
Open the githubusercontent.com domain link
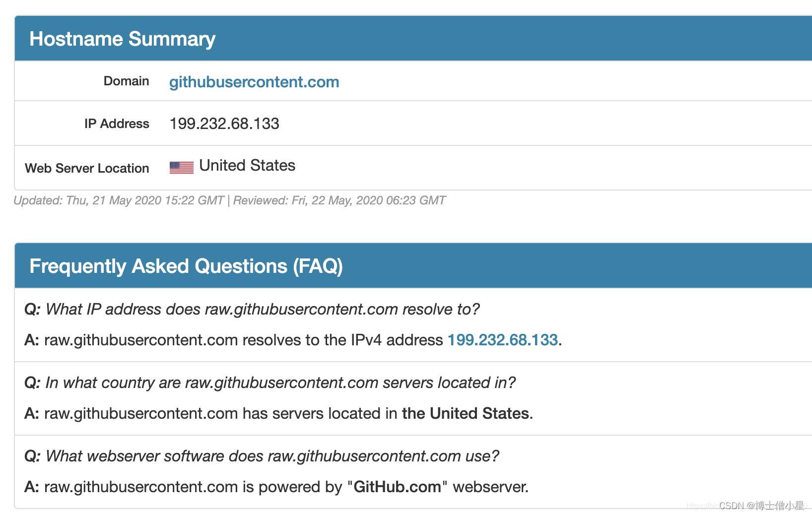click(254, 82)
